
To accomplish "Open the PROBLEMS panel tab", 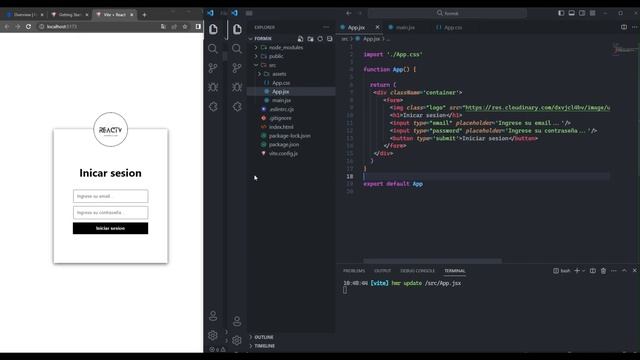I will coord(354,271).
